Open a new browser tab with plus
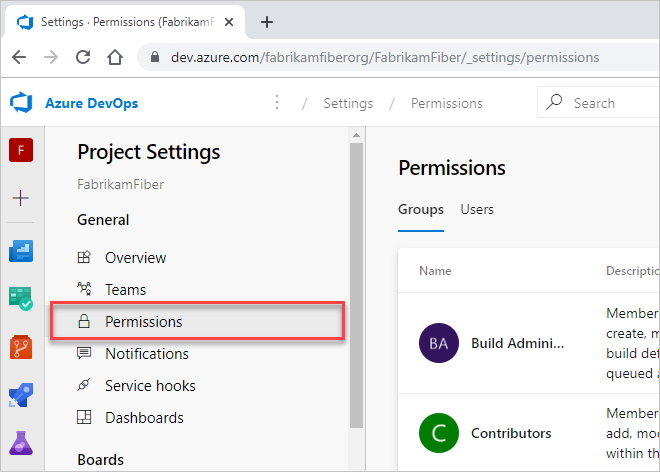This screenshot has width=660, height=472. point(267,22)
